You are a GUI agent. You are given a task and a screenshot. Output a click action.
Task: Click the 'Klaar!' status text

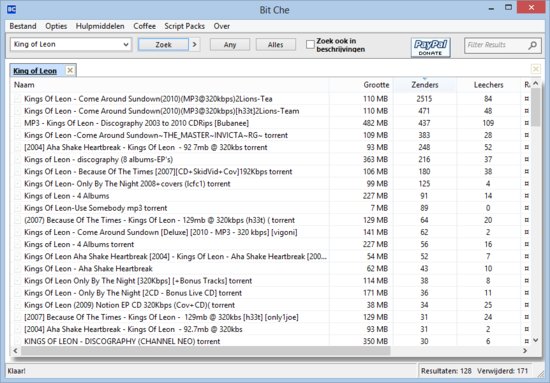16,371
